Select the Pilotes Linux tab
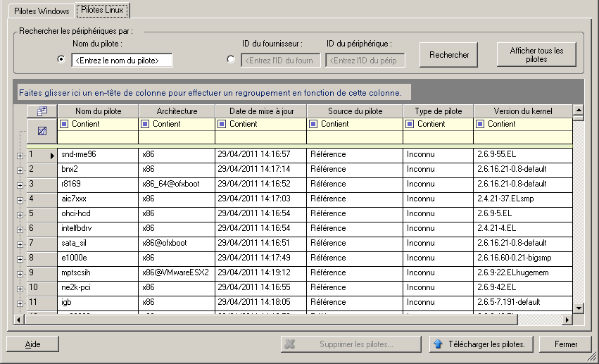The height and width of the screenshot is (364, 599). [x=103, y=11]
